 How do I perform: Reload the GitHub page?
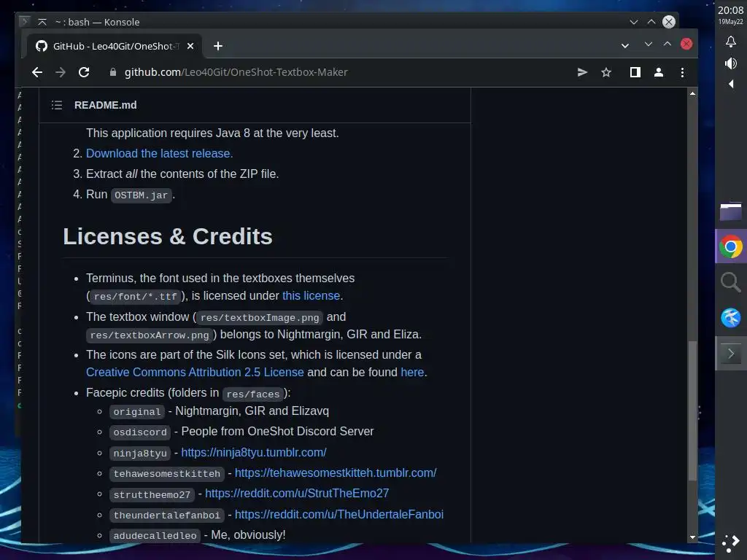(x=84, y=72)
